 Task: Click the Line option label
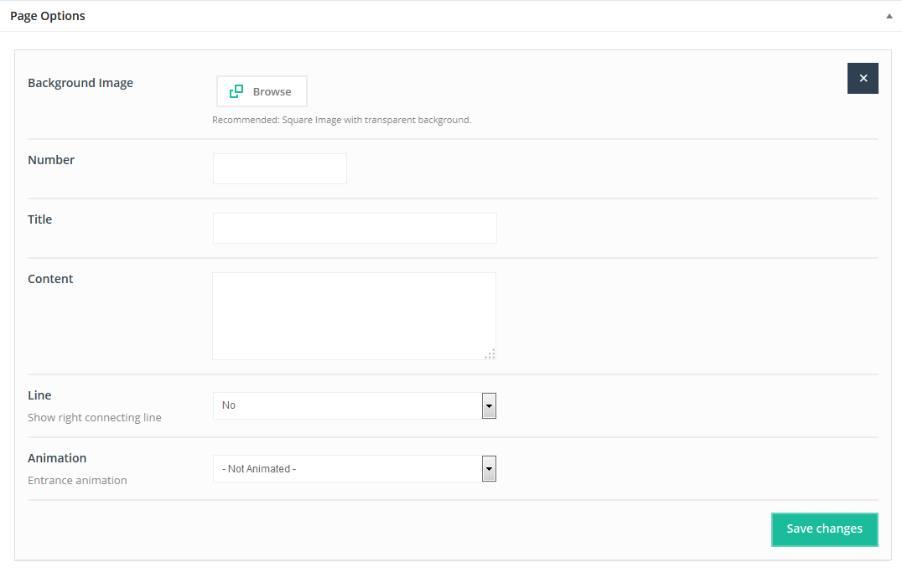tap(39, 395)
